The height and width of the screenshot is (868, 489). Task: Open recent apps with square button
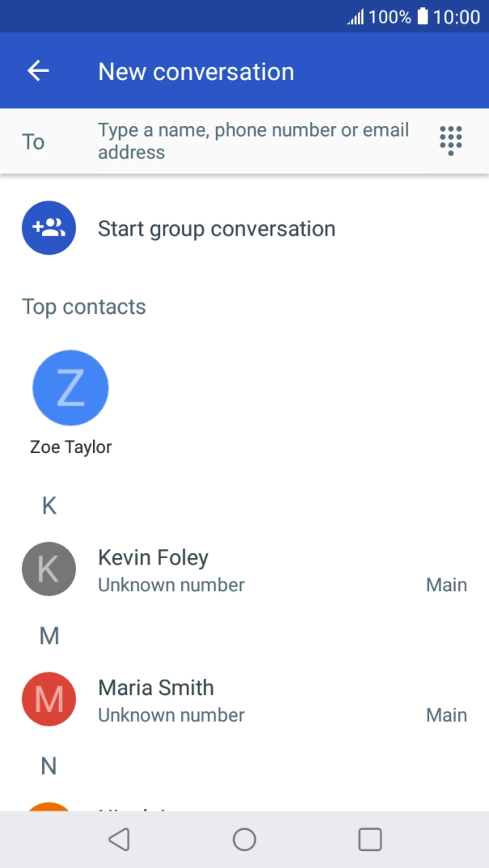coord(370,840)
